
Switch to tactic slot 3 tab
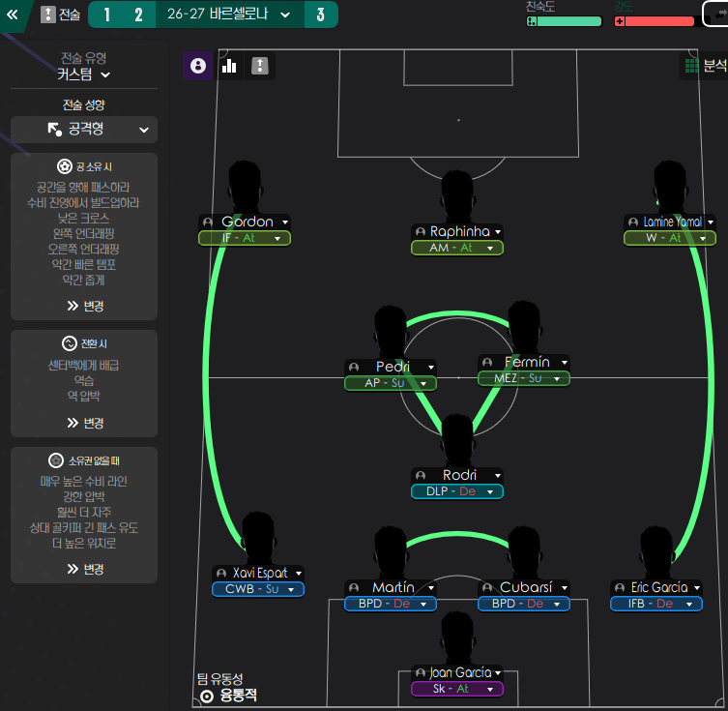321,15
